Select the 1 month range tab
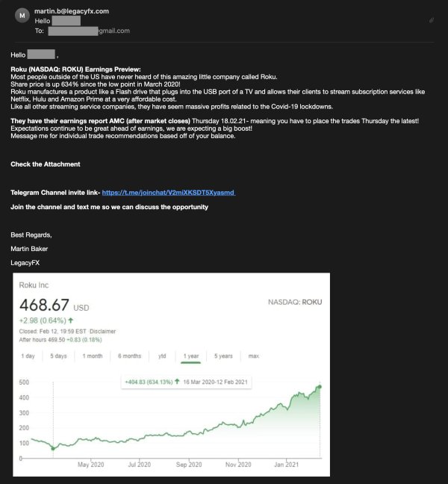This screenshot has height=484, width=448. click(x=93, y=356)
